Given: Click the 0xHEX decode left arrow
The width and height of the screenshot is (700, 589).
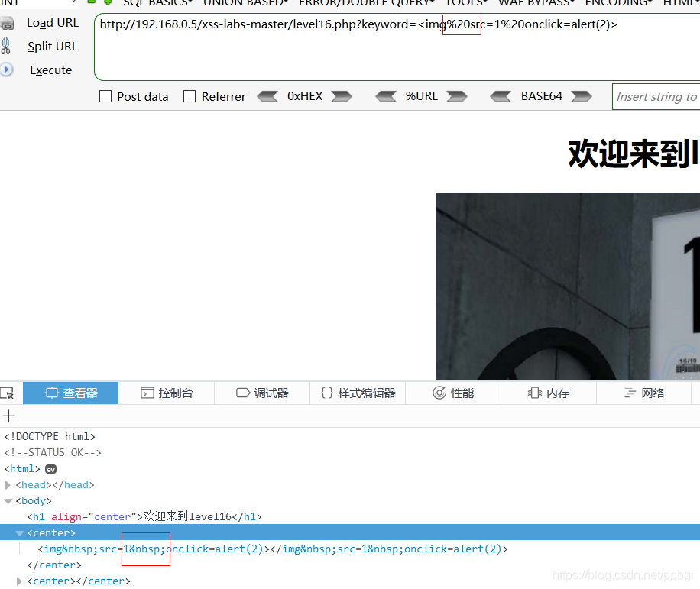Looking at the screenshot, I should tap(268, 96).
